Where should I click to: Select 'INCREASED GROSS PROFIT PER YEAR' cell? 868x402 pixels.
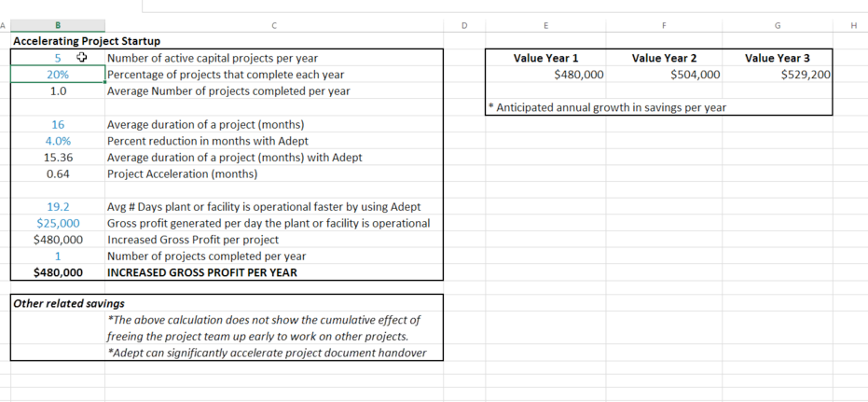click(202, 272)
